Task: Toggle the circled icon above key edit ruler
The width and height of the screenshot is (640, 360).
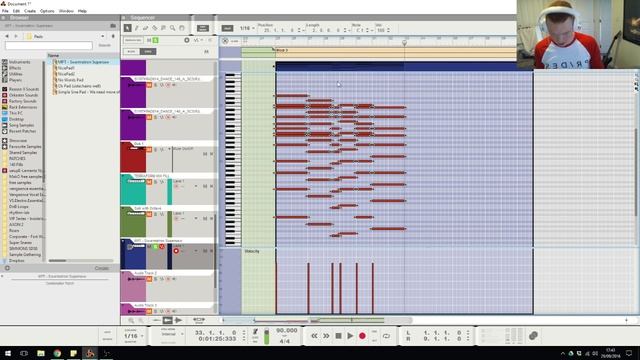Action: point(225,41)
